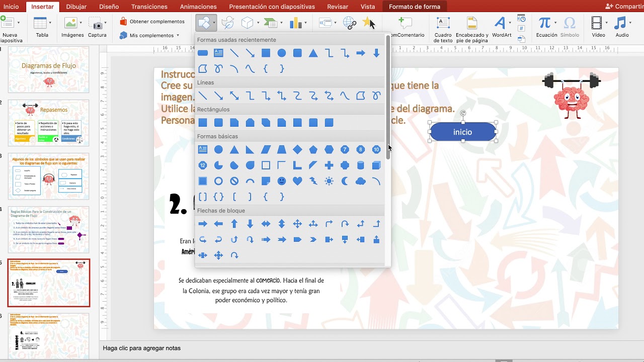Select the first rectangle under Rectángulos
The image size is (644, 362).
click(x=203, y=123)
